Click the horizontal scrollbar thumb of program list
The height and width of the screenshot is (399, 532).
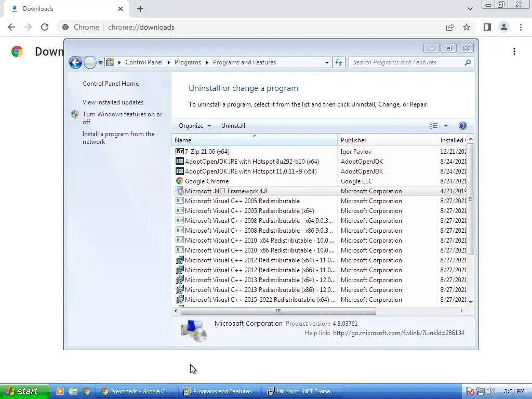(x=278, y=311)
